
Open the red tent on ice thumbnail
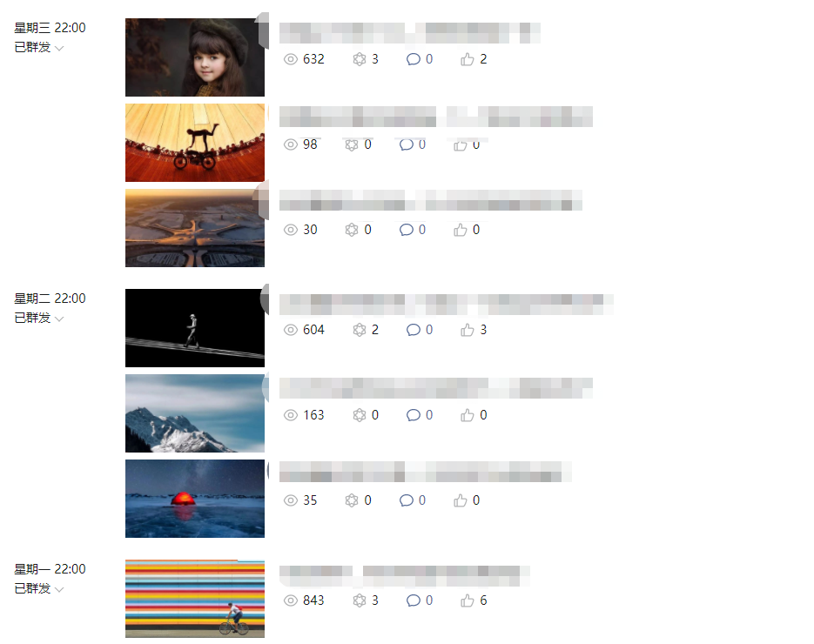[195, 499]
